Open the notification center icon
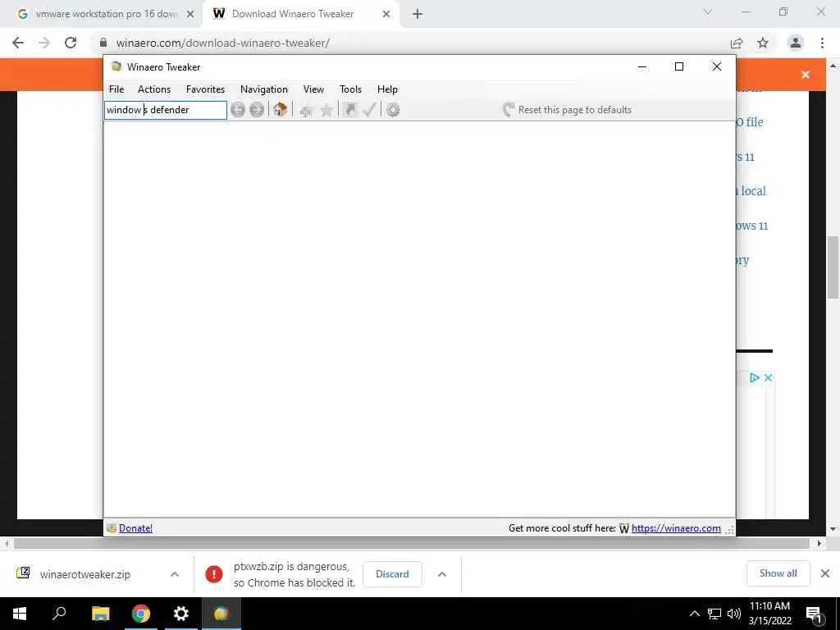Viewport: 840px width, 630px height. coord(814,614)
